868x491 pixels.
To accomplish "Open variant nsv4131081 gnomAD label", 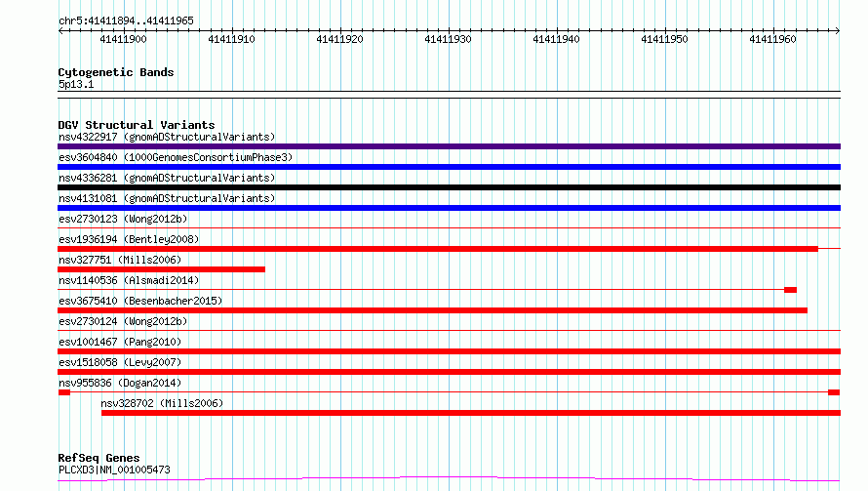I will point(167,198).
